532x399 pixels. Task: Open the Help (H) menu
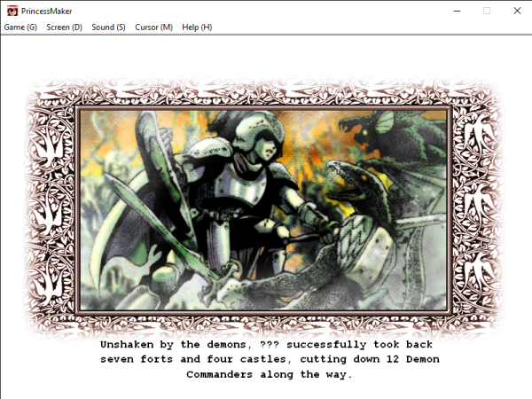click(197, 27)
